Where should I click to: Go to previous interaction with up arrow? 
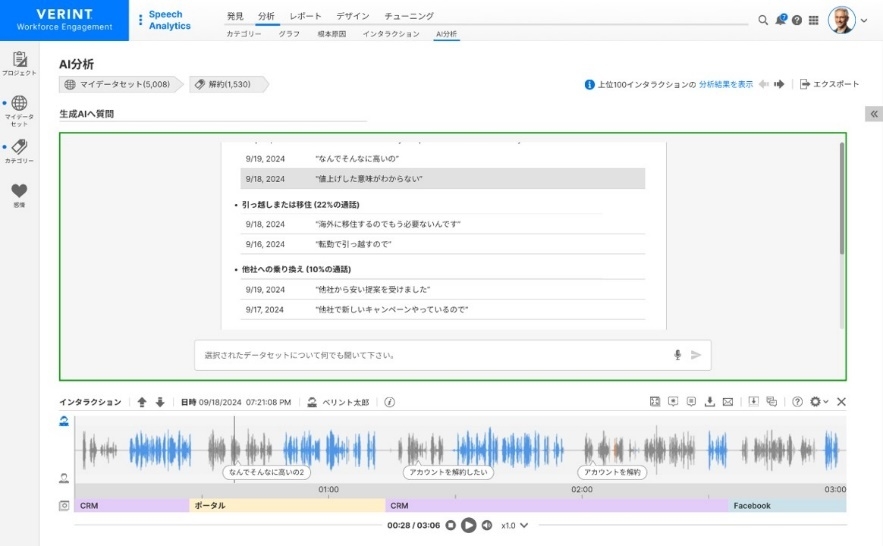click(142, 402)
